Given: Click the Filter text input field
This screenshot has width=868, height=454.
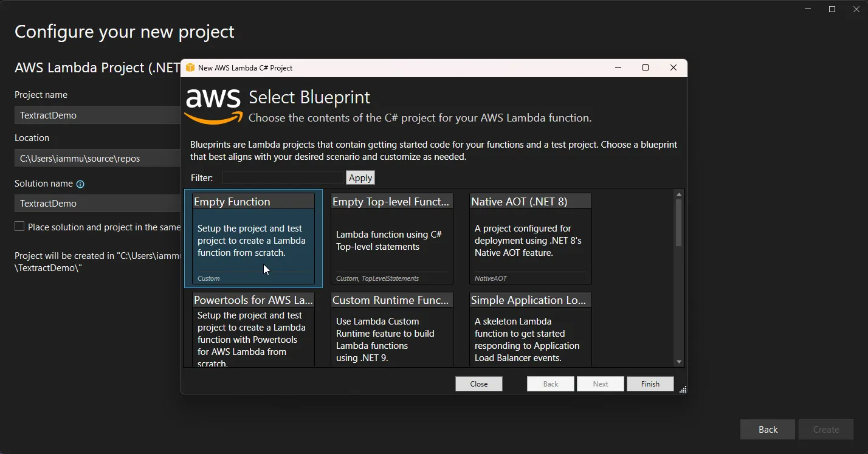Looking at the screenshot, I should [x=283, y=177].
